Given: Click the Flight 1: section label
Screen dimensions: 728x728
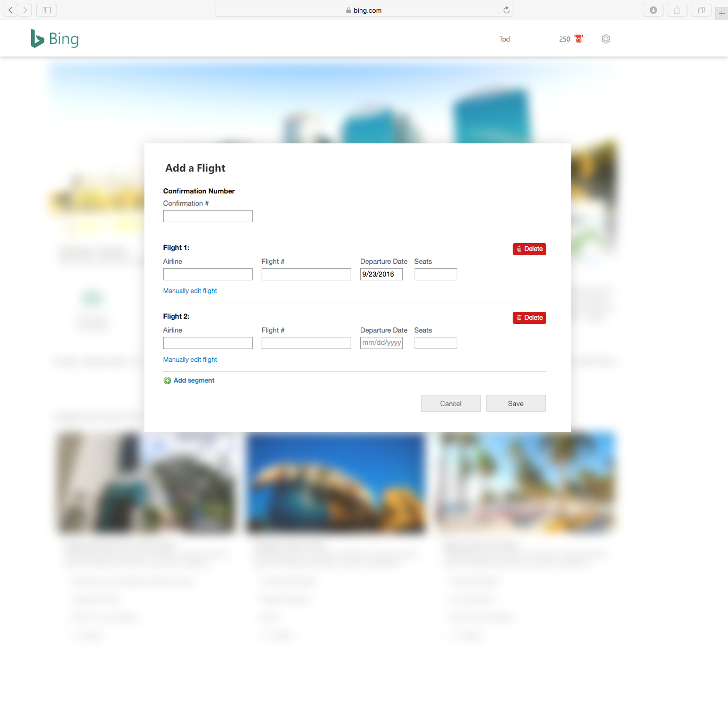Looking at the screenshot, I should point(176,248).
